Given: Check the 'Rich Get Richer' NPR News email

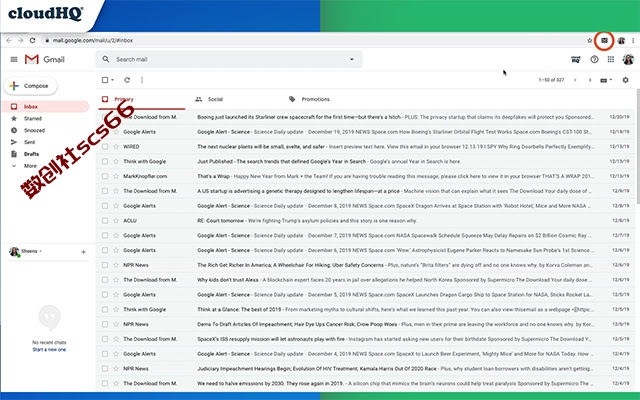Looking at the screenshot, I should click(105, 265).
